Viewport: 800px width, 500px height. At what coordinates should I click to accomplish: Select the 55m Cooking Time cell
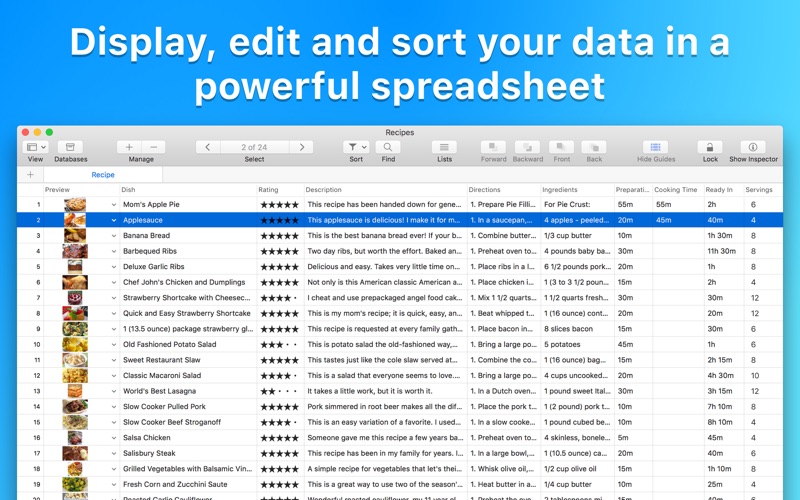pyautogui.click(x=678, y=205)
